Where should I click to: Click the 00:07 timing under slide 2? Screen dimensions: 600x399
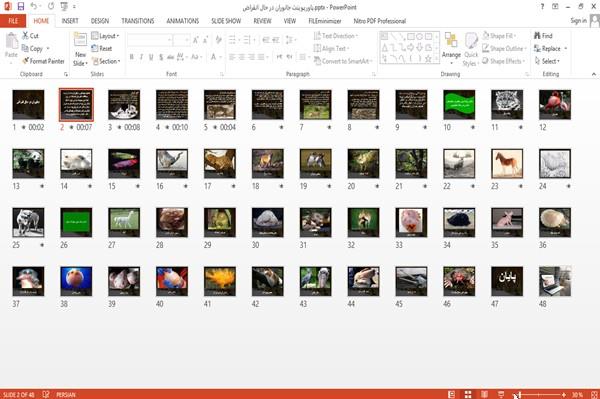click(x=84, y=127)
